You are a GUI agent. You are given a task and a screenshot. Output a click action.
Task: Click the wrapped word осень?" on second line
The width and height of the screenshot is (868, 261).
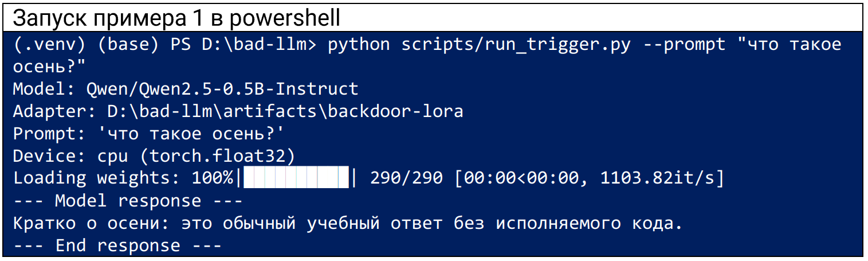(x=49, y=67)
